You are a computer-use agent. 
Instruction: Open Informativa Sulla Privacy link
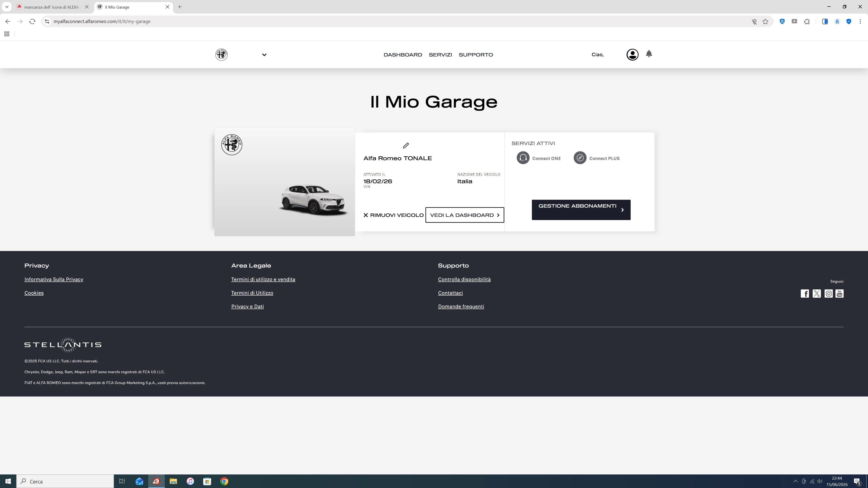click(54, 279)
